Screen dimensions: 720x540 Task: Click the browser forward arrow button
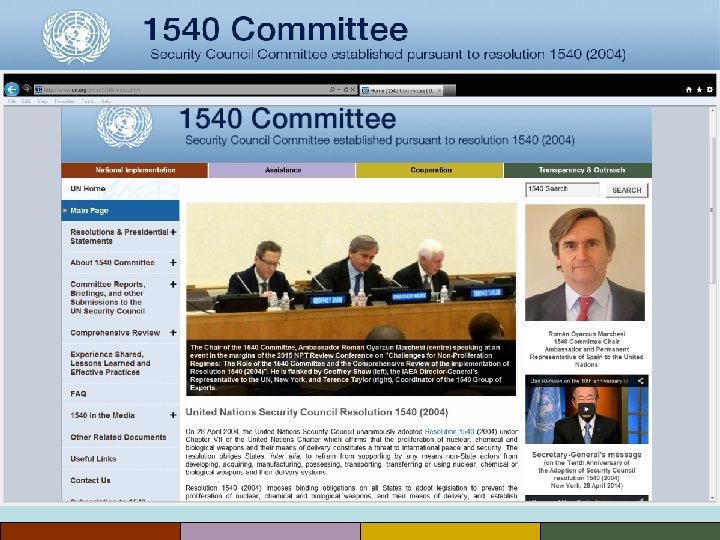tap(27, 89)
